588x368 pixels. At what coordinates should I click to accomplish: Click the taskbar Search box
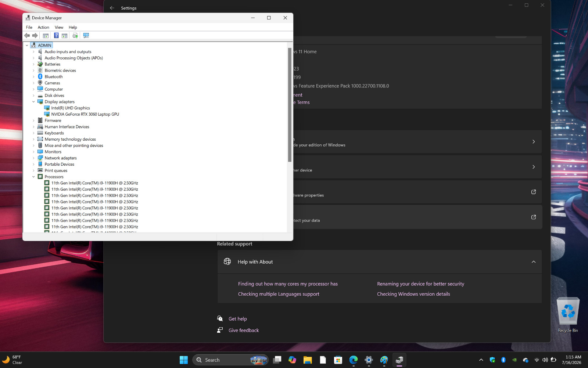230,360
